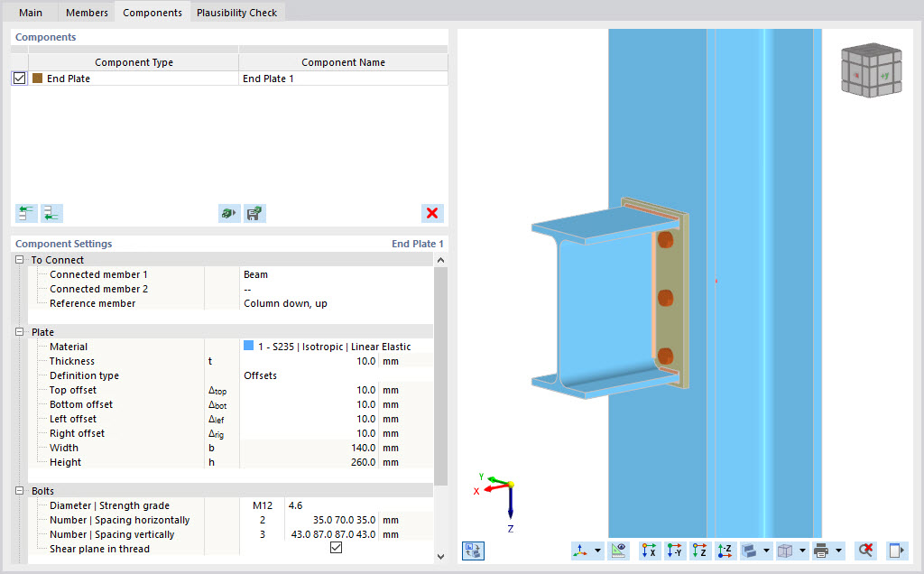Insert component at the end of list
The width and height of the screenshot is (924, 574).
tap(51, 213)
